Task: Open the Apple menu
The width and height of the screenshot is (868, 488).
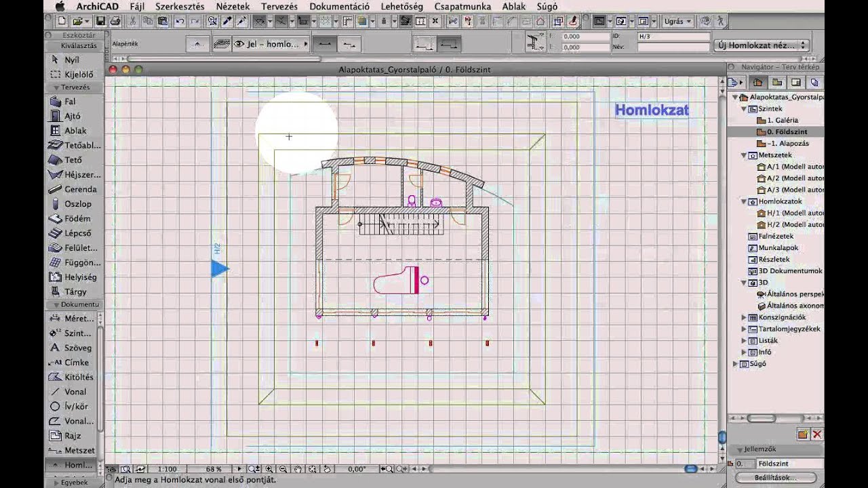Action: pos(60,6)
